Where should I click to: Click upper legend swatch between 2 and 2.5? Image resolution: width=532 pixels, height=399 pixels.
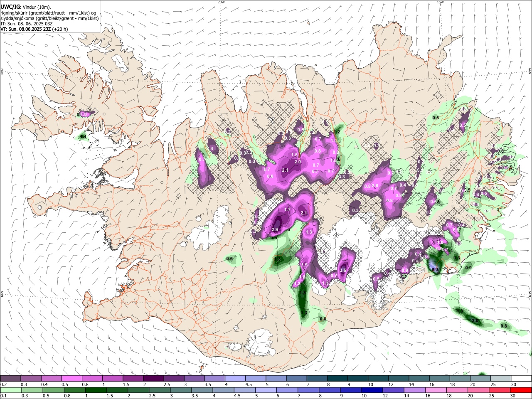(153, 379)
